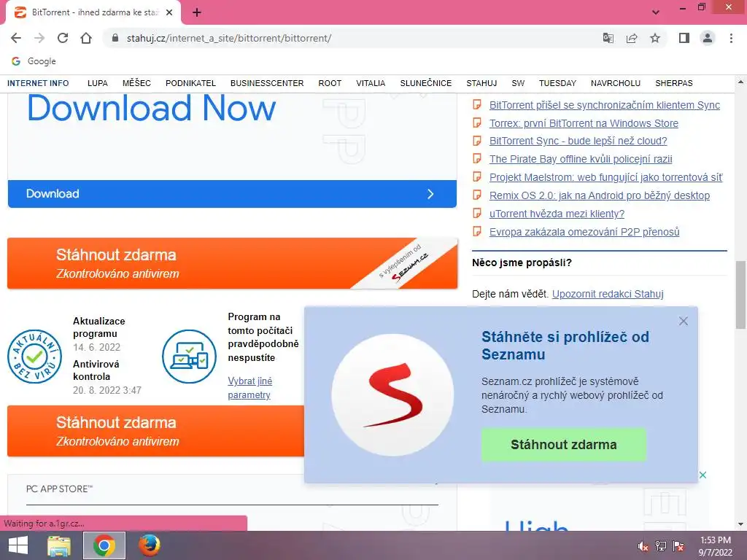This screenshot has height=560, width=747.
Task: Click the green Stáhnout zdarma popup button
Action: click(x=564, y=444)
